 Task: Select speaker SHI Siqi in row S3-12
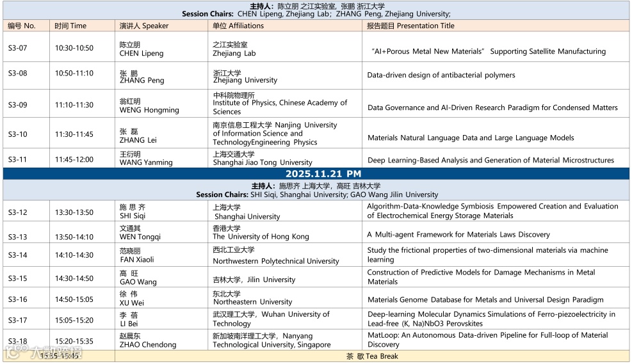133,212
